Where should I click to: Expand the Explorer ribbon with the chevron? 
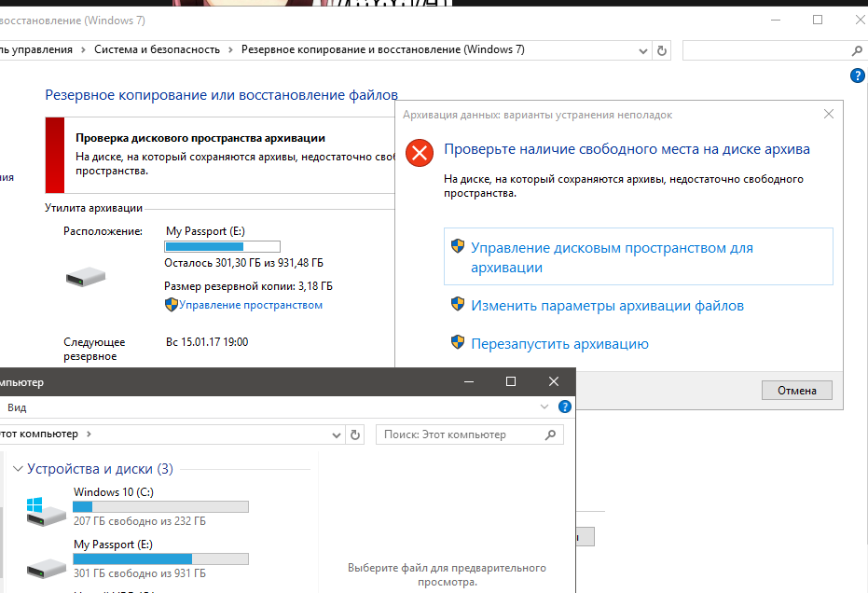(544, 407)
